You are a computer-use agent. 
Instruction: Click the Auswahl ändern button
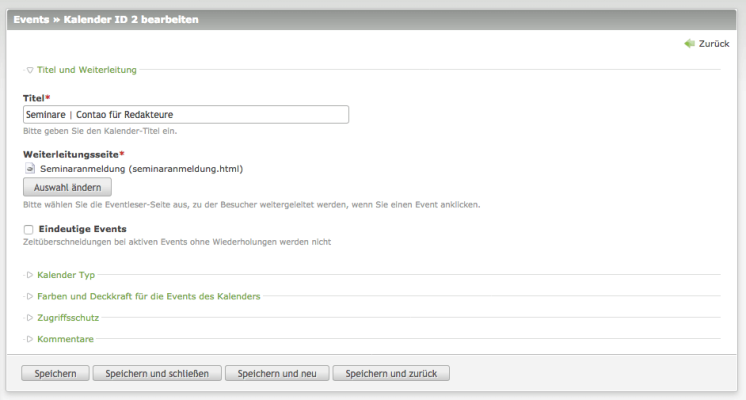tap(67, 187)
